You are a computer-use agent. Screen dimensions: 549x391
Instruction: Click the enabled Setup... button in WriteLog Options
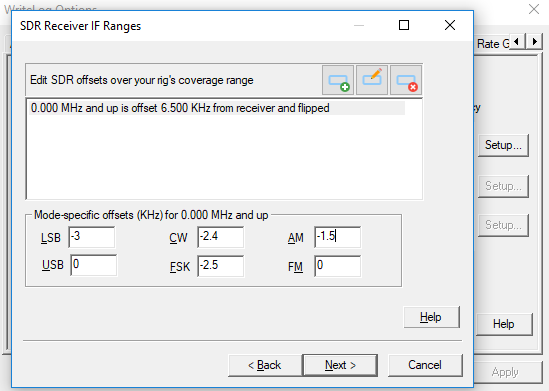click(x=503, y=145)
